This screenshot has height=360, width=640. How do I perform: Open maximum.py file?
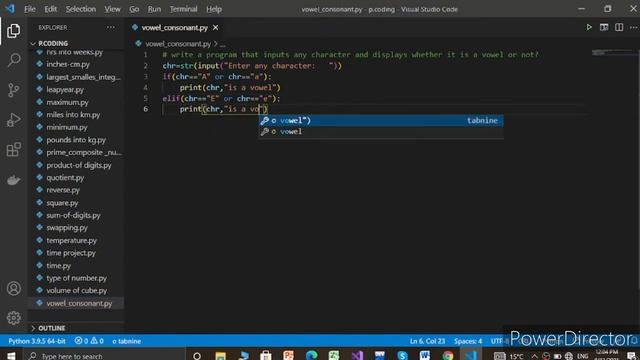pos(67,102)
